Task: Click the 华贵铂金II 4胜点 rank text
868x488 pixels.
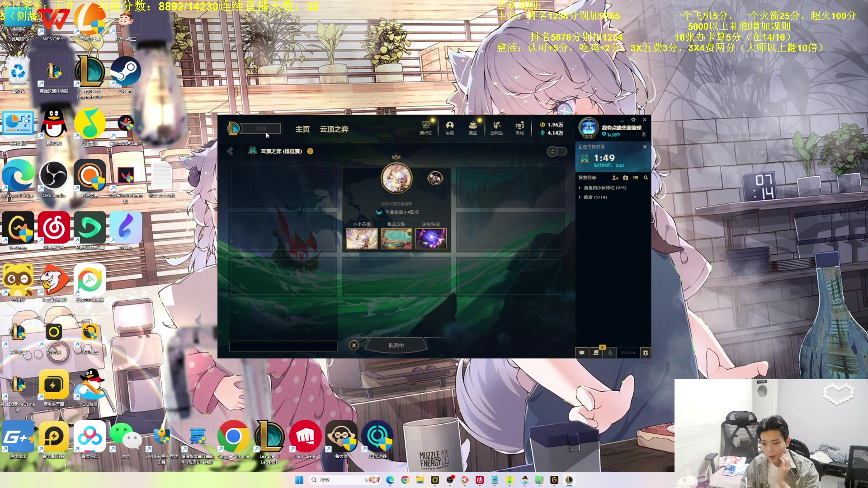Action: pyautogui.click(x=401, y=212)
